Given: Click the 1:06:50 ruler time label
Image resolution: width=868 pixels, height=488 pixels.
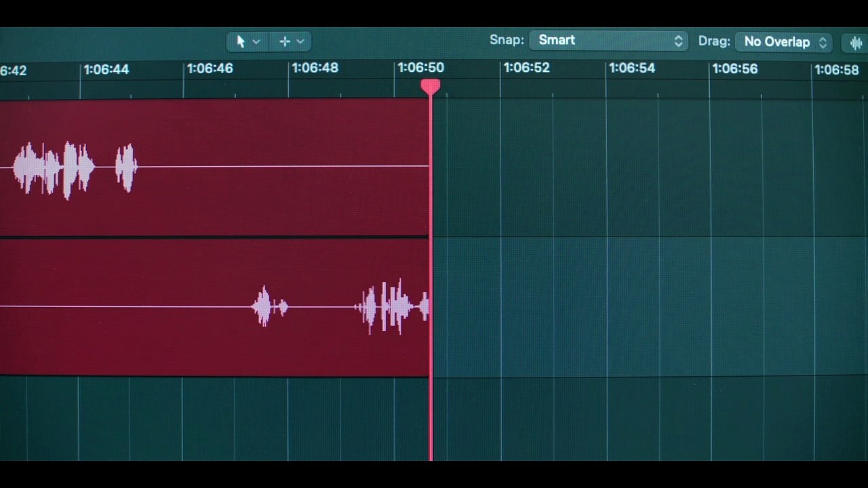Looking at the screenshot, I should 421,68.
